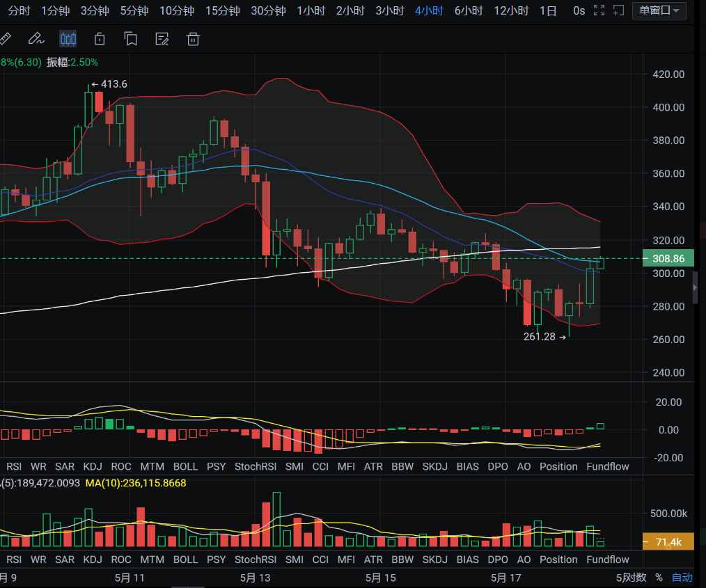The width and height of the screenshot is (706, 588).
Task: Switch to the 分时 timeframe
Action: (x=19, y=10)
